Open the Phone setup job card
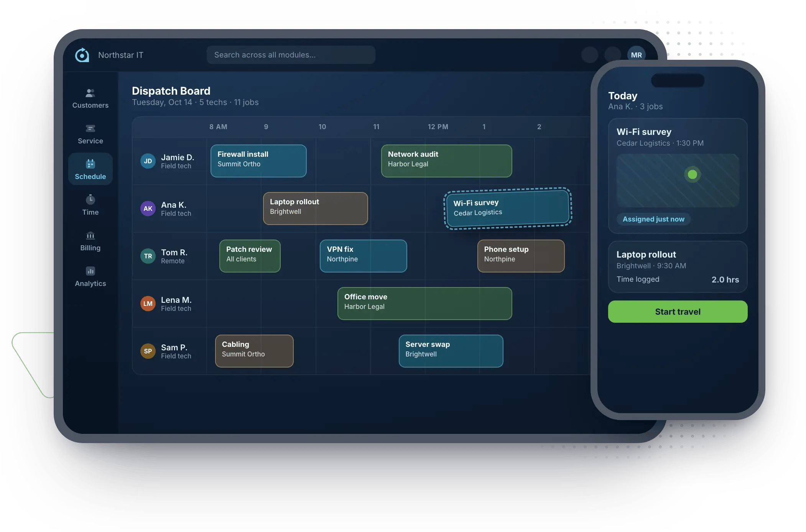This screenshot has height=532, width=806. point(521,256)
